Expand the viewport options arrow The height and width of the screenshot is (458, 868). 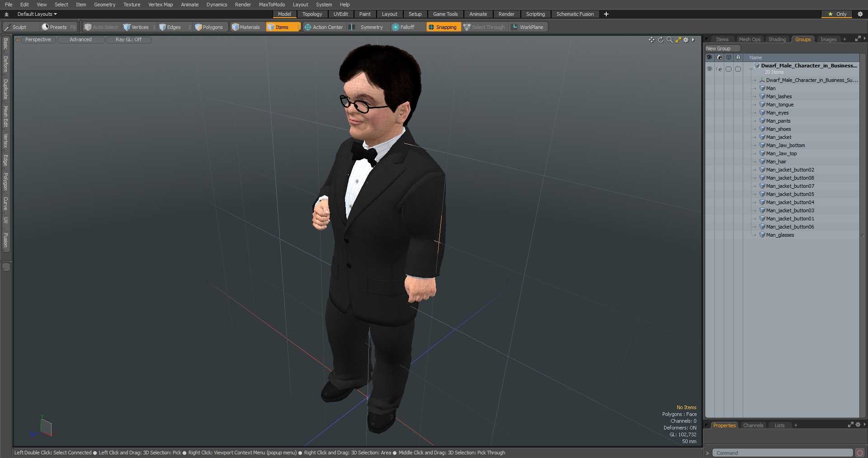point(693,40)
